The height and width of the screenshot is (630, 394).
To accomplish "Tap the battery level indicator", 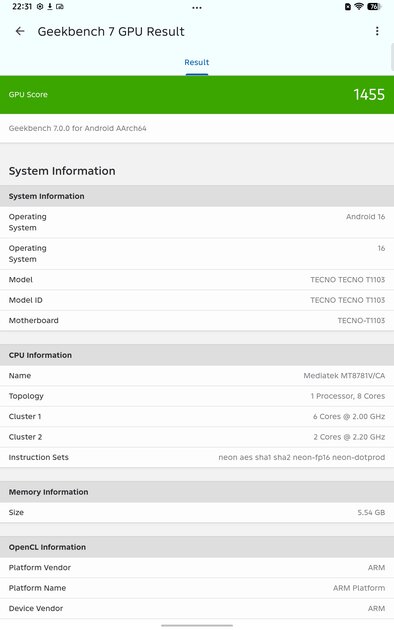I will click(x=374, y=6).
